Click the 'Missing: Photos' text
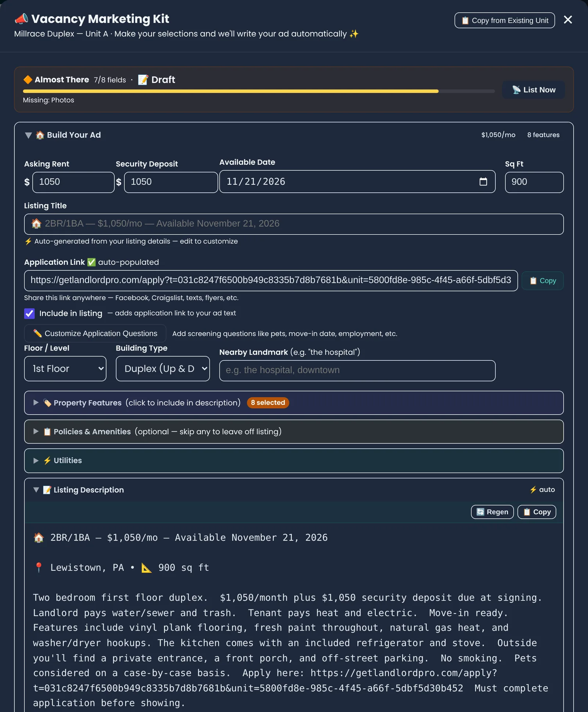 coord(49,100)
